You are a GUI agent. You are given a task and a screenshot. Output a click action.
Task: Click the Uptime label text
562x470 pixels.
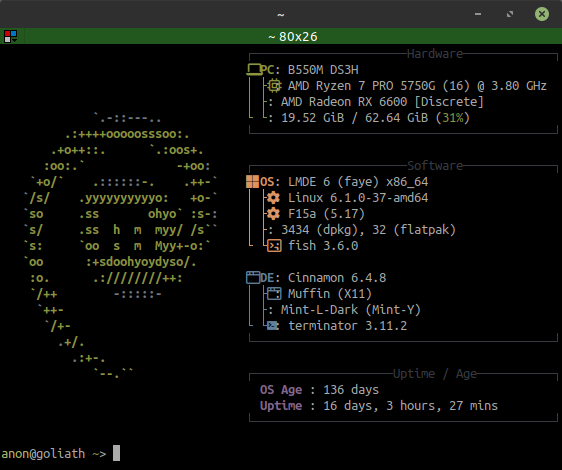pyautogui.click(x=281, y=406)
